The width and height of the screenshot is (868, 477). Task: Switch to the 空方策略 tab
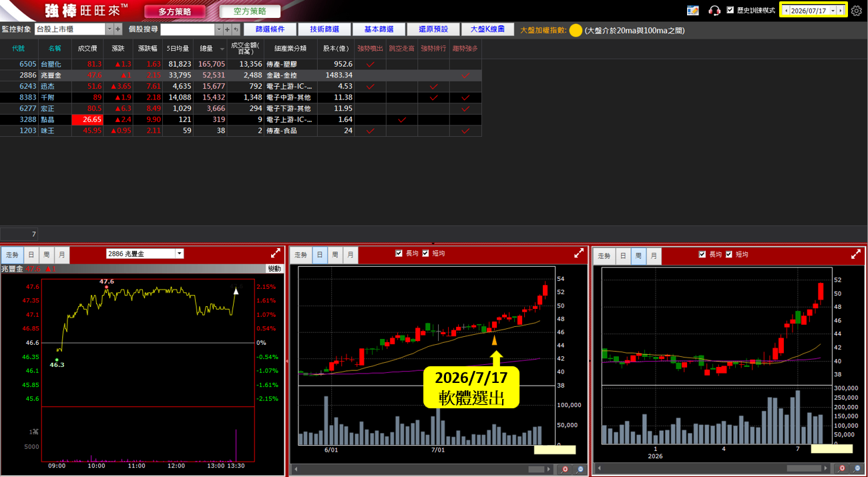[x=250, y=11]
